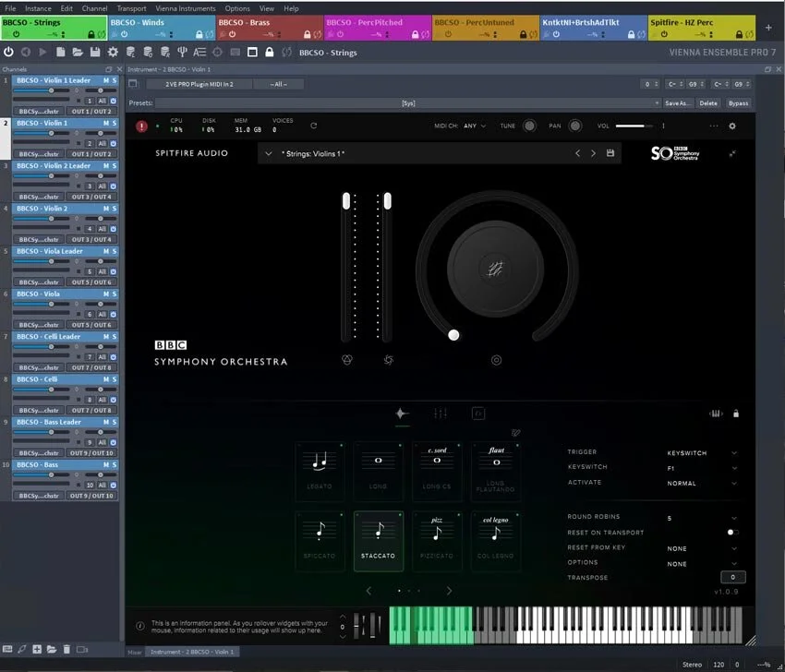Open preferences via the toolbar gear icon
This screenshot has height=672, width=785.
pos(114,52)
